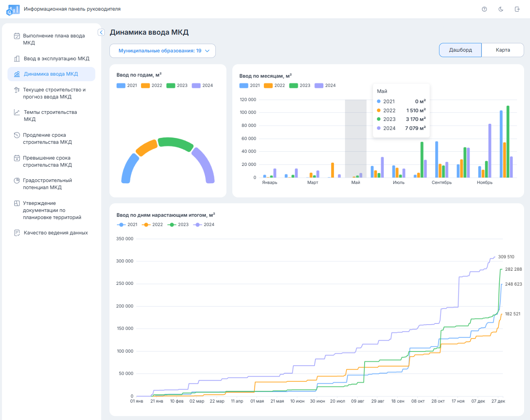Open Текущее строительство и прогноз ввода МКД

51,93
